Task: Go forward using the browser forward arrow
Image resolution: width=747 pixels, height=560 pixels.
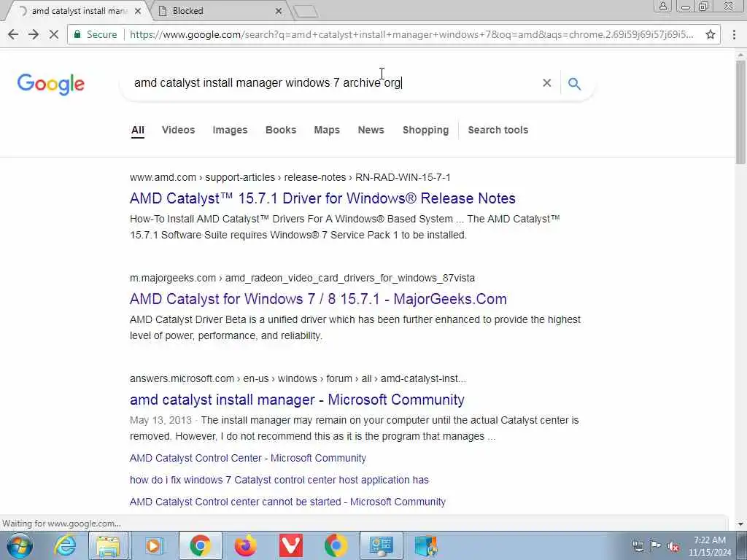Action: pos(34,34)
